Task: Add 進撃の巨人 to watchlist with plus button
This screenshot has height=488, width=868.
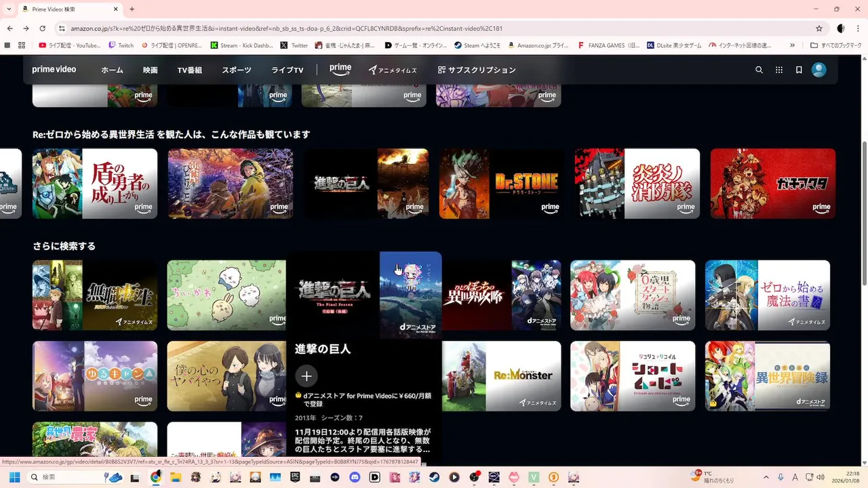Action: tap(307, 375)
